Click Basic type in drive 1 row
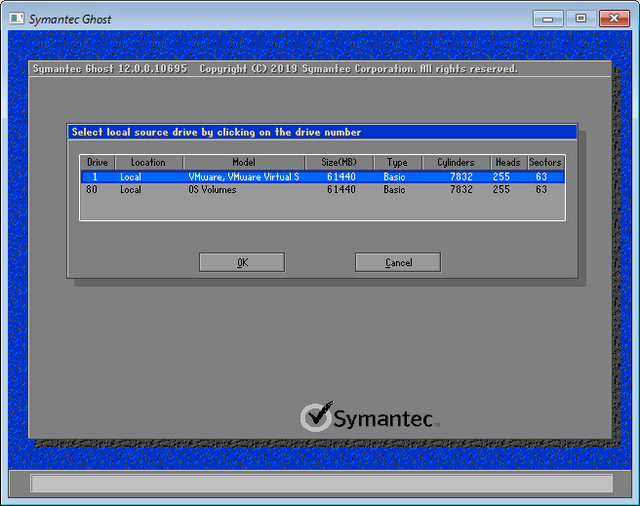Viewport: 640px width, 506px height. 394,177
